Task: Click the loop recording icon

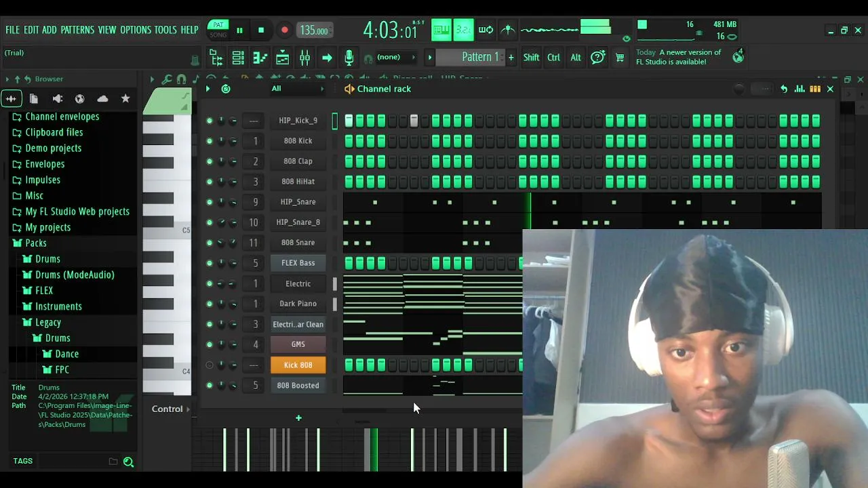Action: 486,29
